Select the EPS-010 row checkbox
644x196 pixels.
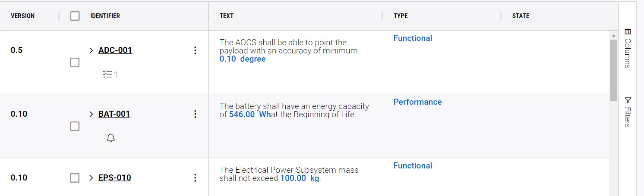[x=75, y=178]
